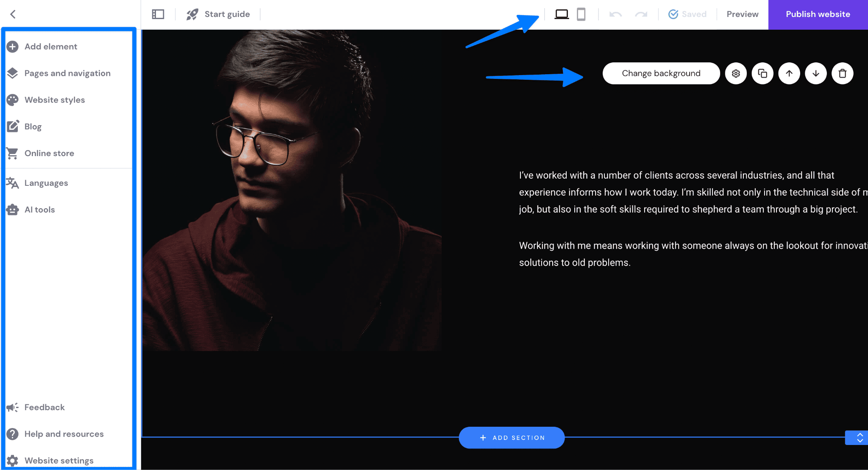Click the Publish website button
The width and height of the screenshot is (868, 470).
tap(818, 14)
